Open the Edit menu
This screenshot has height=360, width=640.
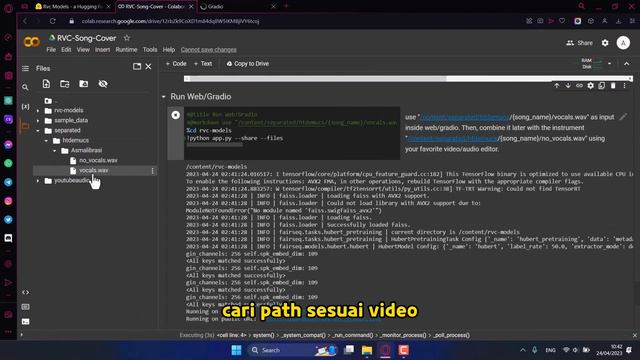[66, 50]
